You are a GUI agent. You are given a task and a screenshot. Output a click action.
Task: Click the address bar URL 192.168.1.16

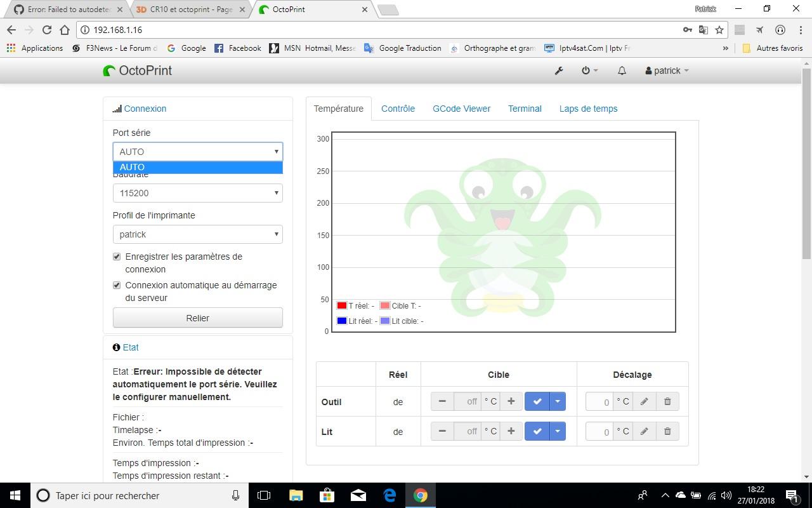click(x=117, y=30)
